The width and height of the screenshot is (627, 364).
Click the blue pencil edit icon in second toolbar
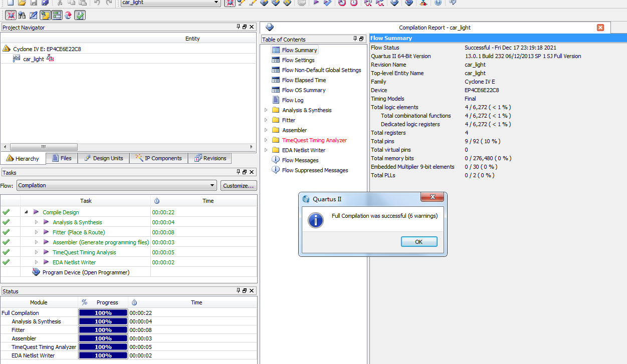(x=33, y=15)
